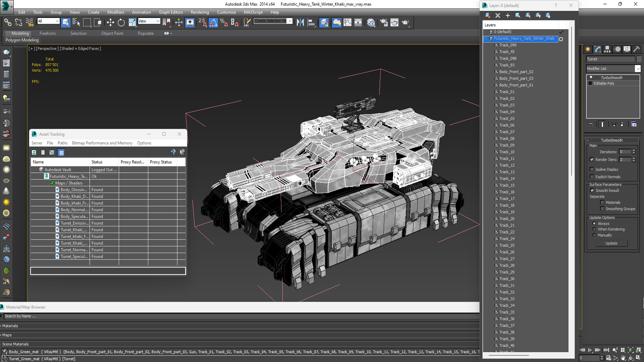Enable the Isoline Display checkbox

coord(592,169)
